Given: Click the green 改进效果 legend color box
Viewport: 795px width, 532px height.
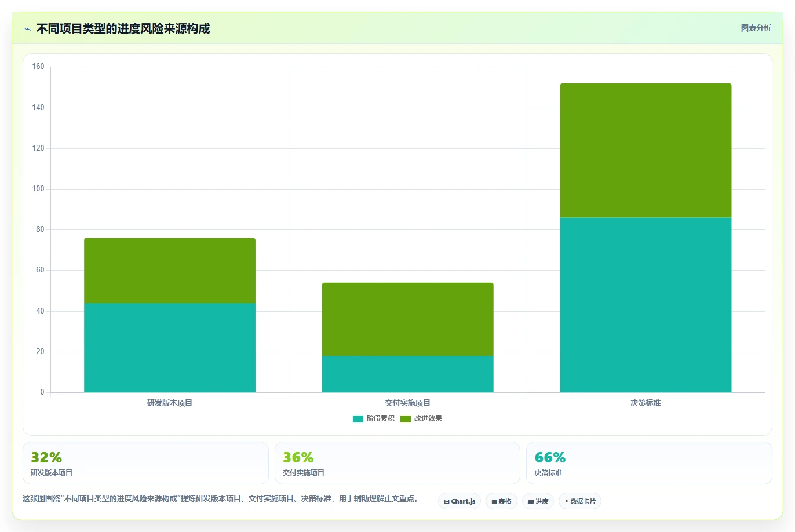Looking at the screenshot, I should (x=405, y=418).
